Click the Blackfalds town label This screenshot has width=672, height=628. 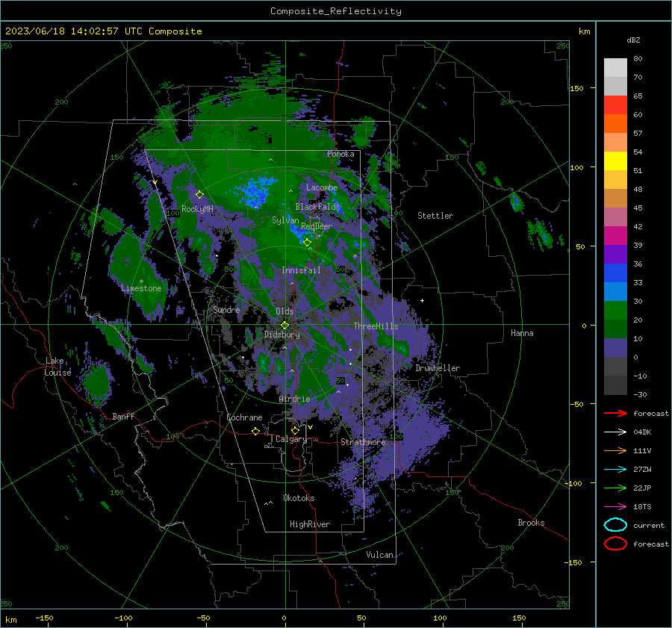click(317, 207)
